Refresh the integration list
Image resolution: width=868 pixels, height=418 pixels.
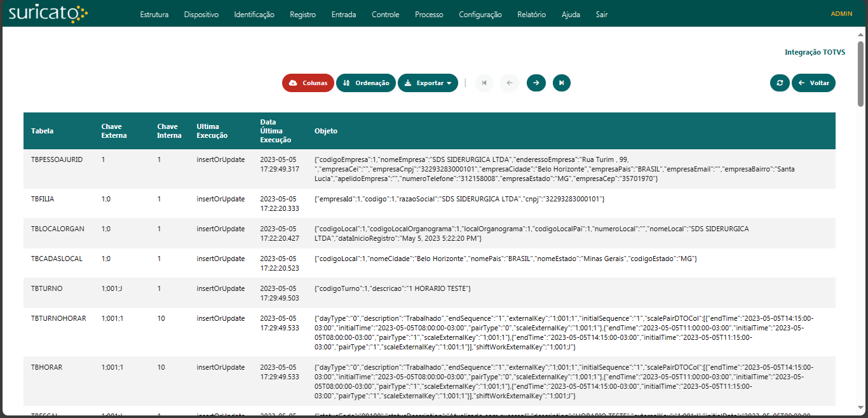click(x=780, y=83)
